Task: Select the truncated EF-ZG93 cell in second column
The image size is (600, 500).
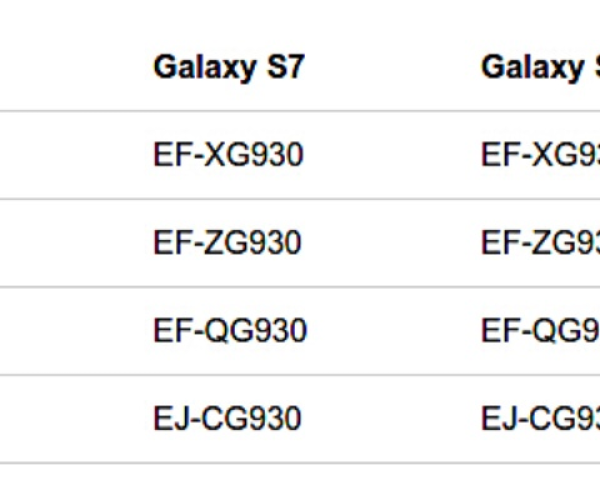Action: point(540,243)
